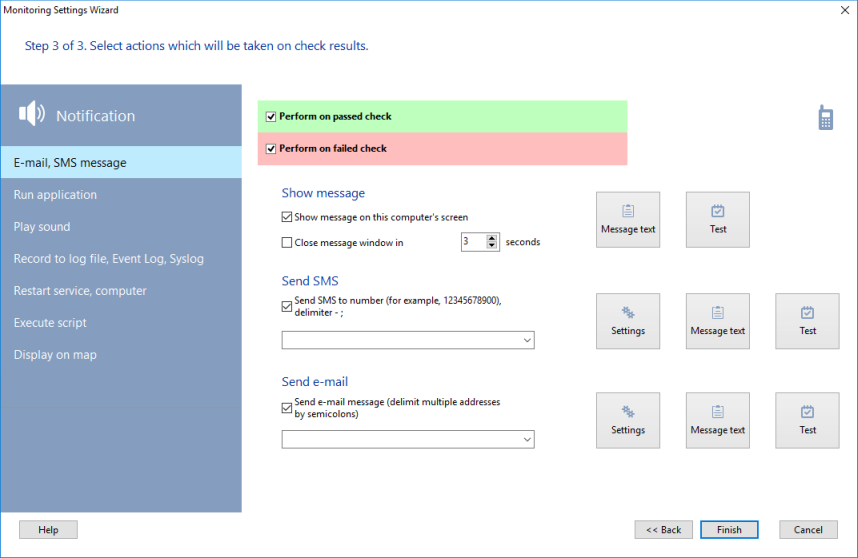This screenshot has width=858, height=558.
Task: Open Restart service, computer section
Action: click(x=80, y=291)
